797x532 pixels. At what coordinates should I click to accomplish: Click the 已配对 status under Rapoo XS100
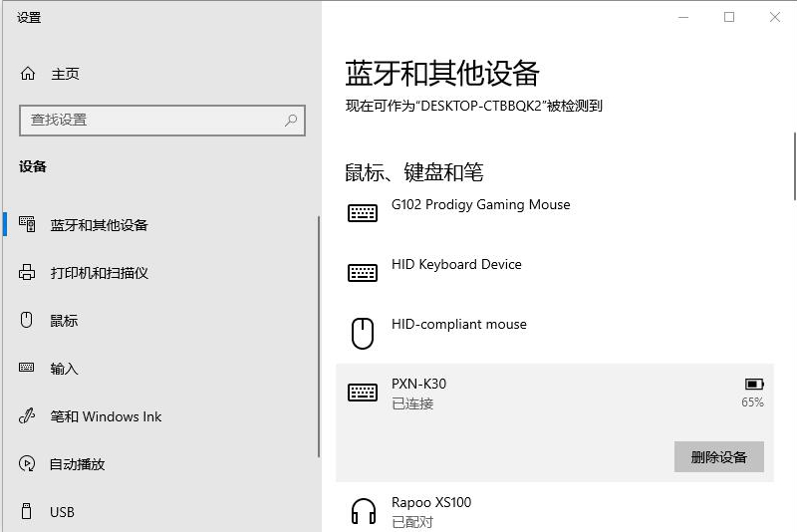[412, 522]
